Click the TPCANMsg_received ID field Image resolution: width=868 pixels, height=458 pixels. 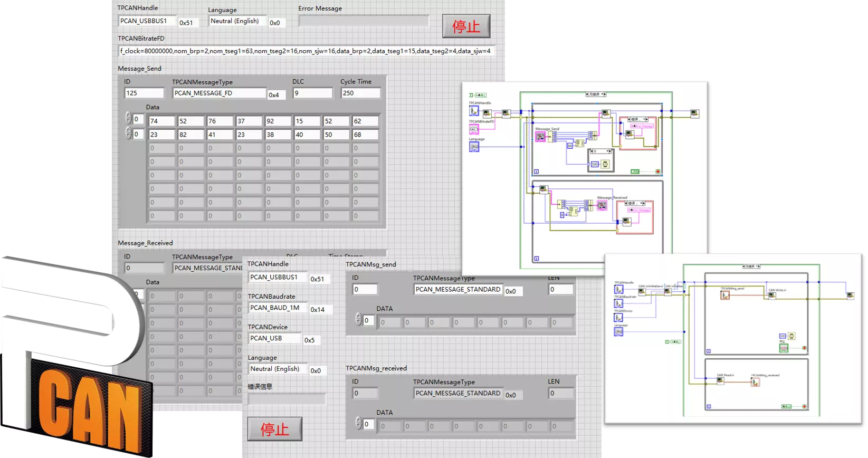[x=364, y=394]
